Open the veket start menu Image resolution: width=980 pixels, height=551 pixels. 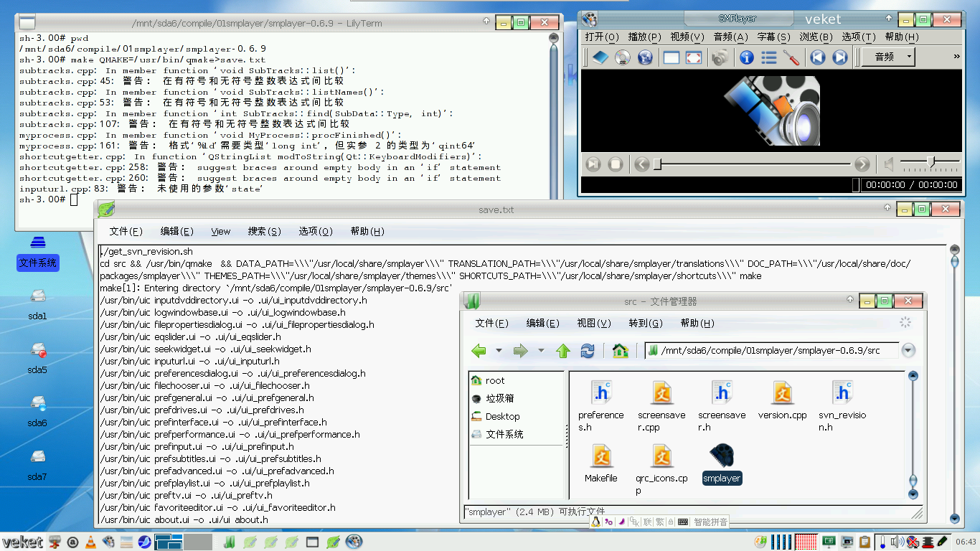tap(22, 542)
